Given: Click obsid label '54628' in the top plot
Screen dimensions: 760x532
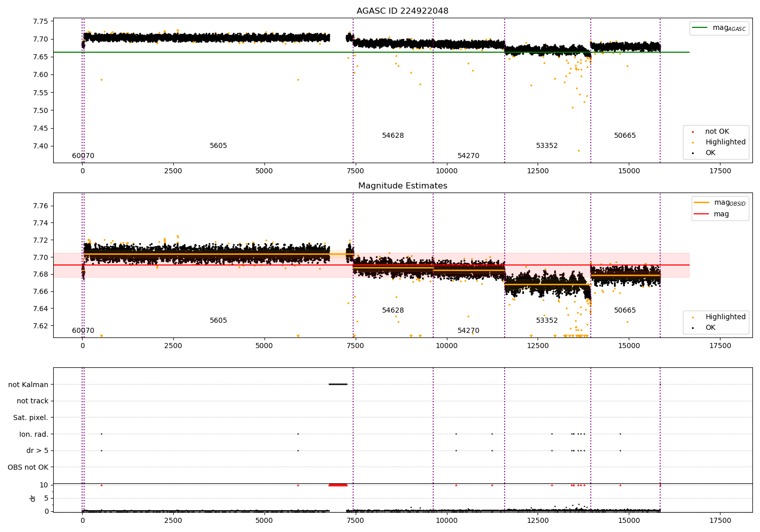Looking at the screenshot, I should [393, 136].
